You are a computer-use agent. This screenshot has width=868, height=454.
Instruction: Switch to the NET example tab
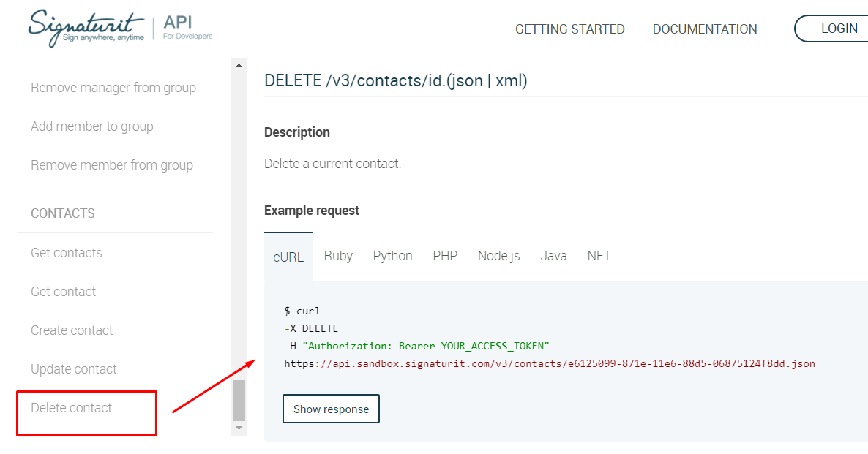point(599,256)
